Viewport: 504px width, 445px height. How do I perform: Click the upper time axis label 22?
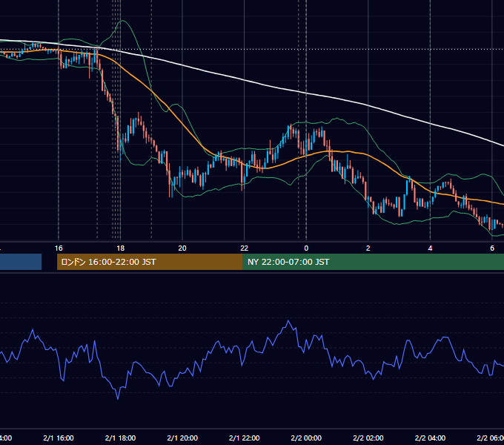pos(245,248)
